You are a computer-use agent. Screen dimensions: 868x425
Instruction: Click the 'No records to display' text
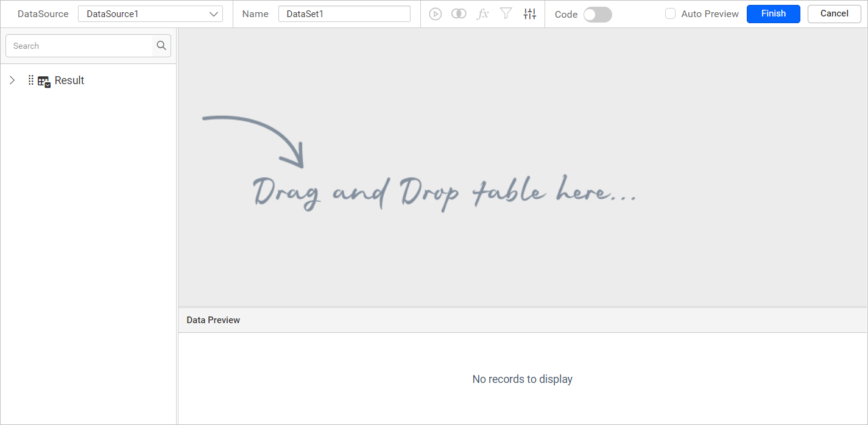pyautogui.click(x=523, y=379)
